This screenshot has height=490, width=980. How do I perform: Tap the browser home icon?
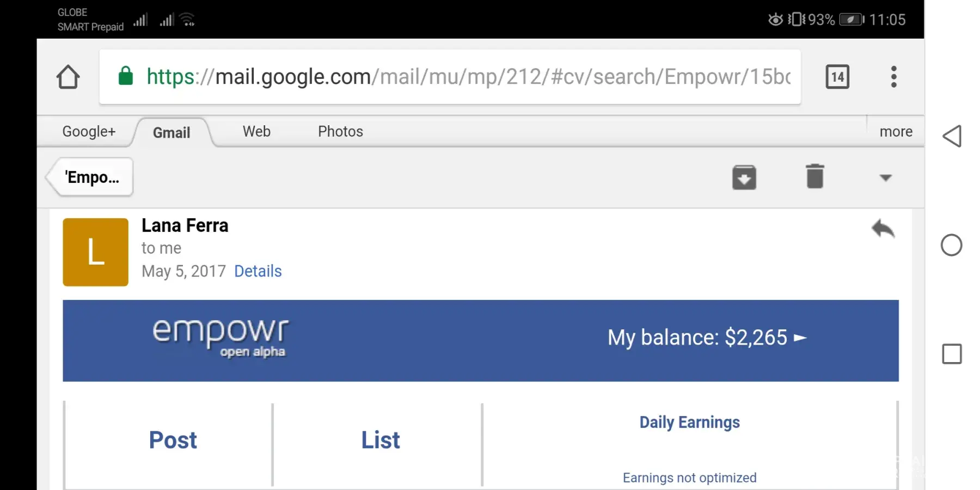pyautogui.click(x=68, y=77)
